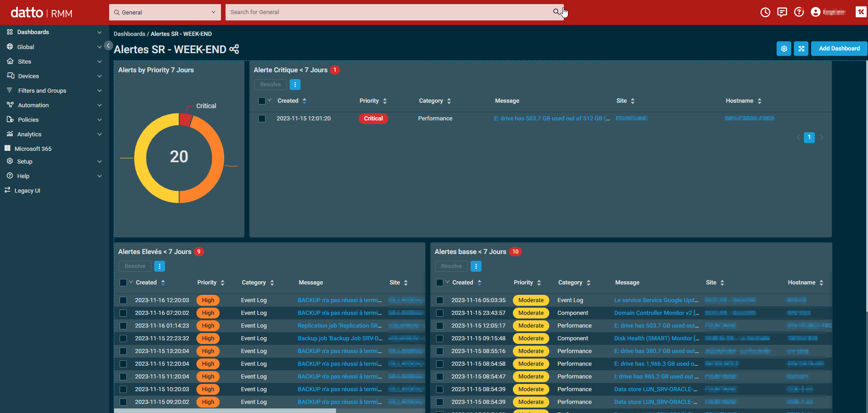Tick checkbox for Google Update service alert
This screenshot has width=868, height=413.
coord(440,300)
